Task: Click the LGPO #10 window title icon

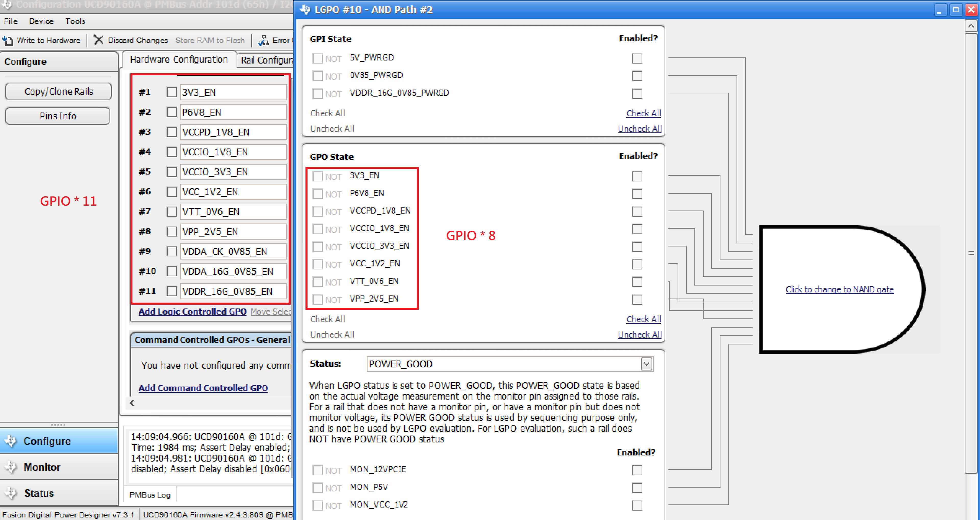Action: [x=305, y=9]
